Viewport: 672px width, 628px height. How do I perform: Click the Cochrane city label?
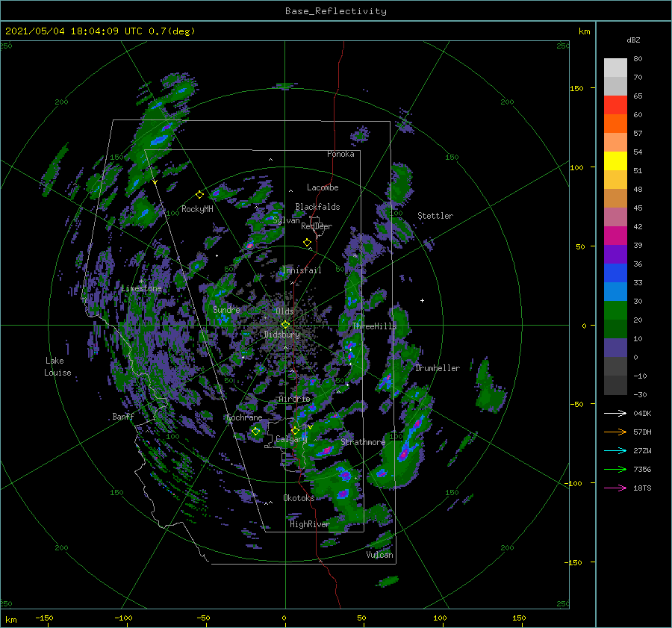244,417
